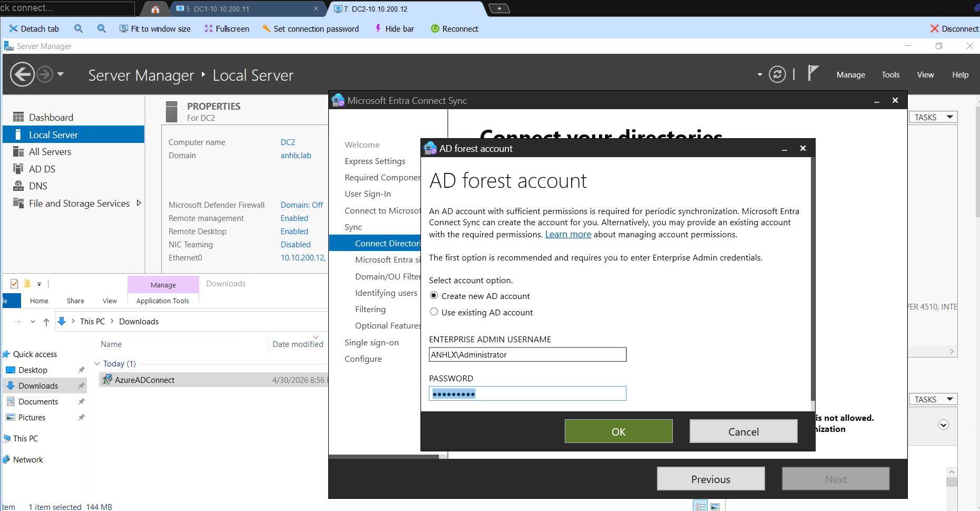980x511 pixels.
Task: Go forward in Server Manager navigation
Action: click(x=45, y=74)
